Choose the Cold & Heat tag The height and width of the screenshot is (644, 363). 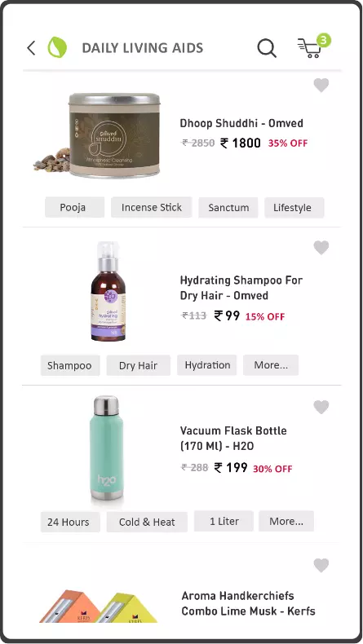click(x=147, y=522)
